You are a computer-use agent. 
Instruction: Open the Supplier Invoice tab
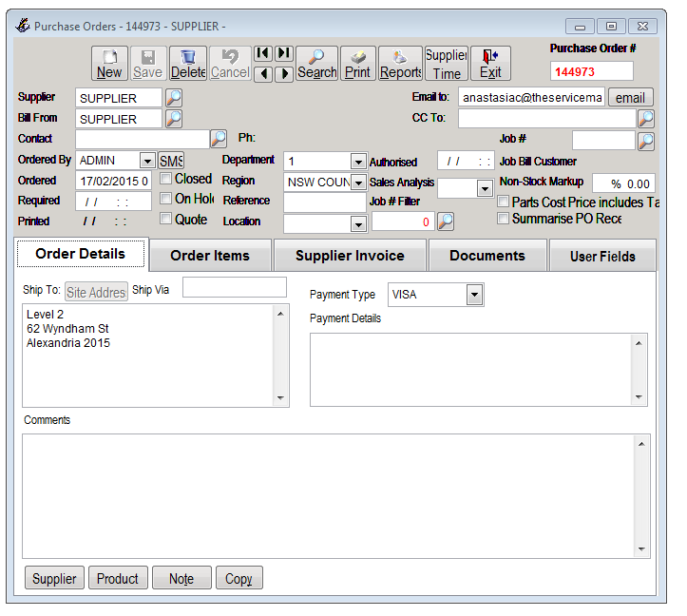coord(350,255)
